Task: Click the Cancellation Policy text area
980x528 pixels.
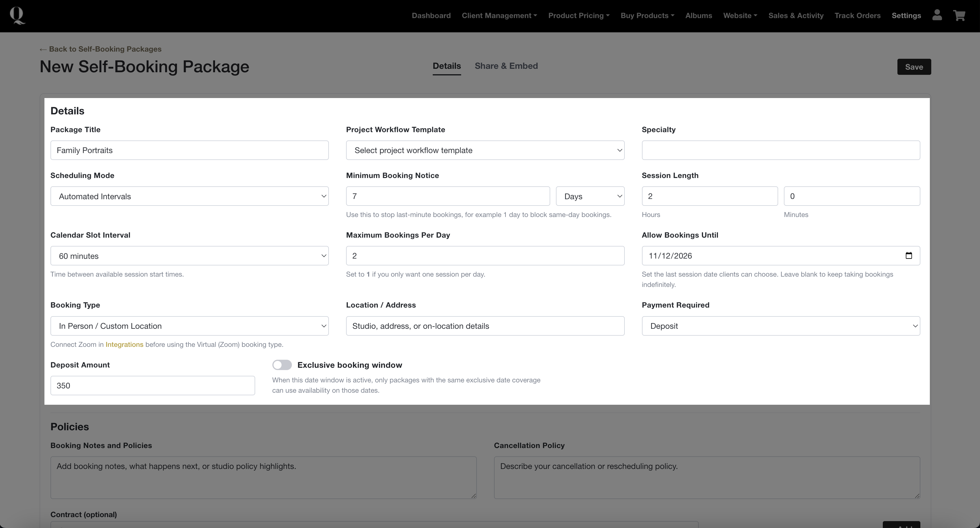Action: click(x=706, y=477)
